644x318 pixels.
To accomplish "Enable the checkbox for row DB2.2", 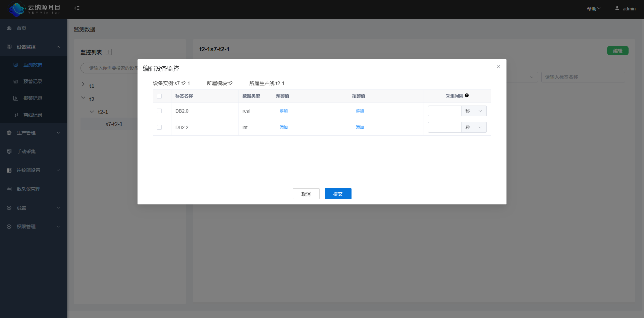I will click(159, 127).
